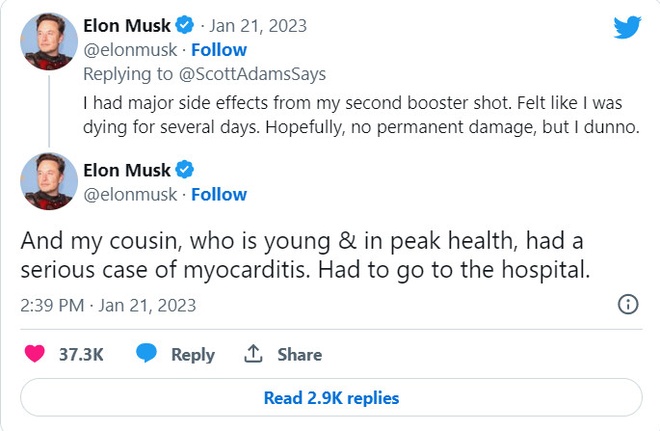This screenshot has width=660, height=431.
Task: Open the profile avatar in the lower tweet
Action: [48, 182]
